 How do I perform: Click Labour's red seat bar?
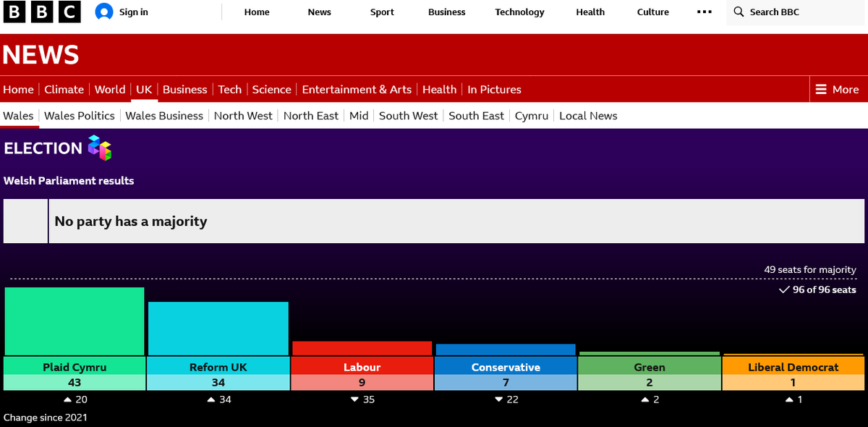362,348
